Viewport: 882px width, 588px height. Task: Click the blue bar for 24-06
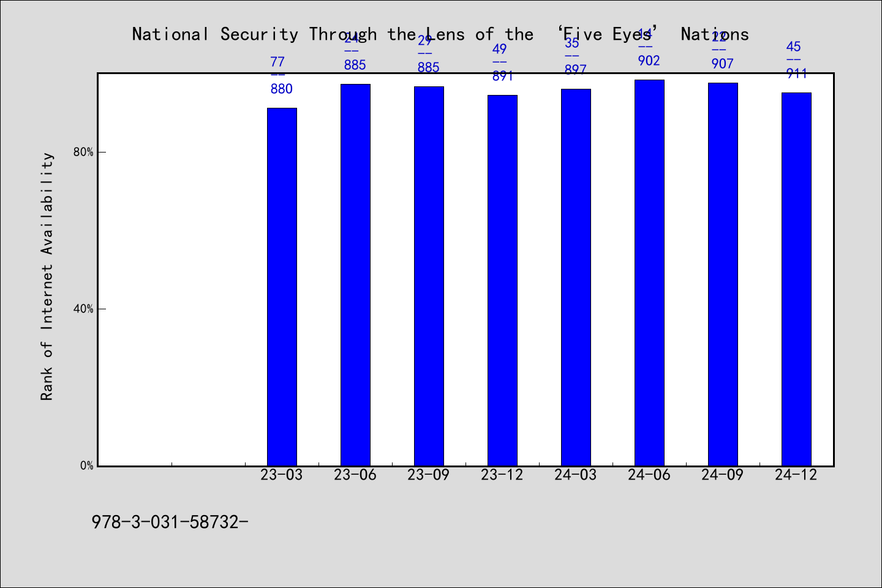649,273
